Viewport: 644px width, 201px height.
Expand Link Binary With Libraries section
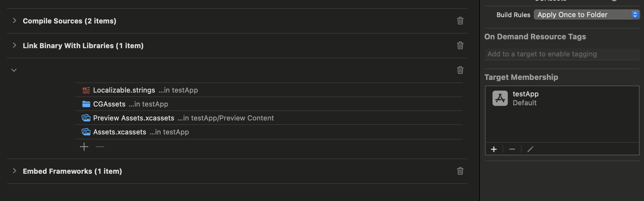[x=14, y=45]
